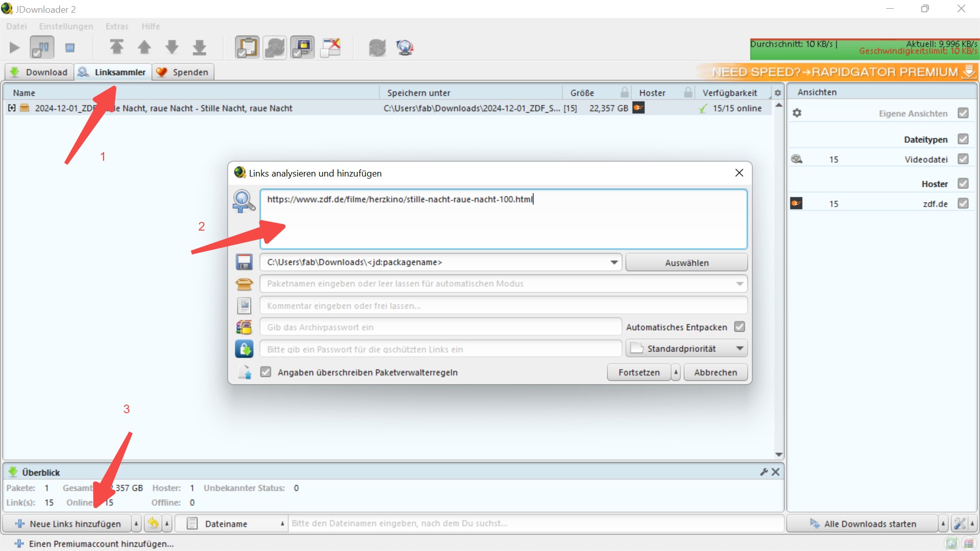The image size is (980, 551).
Task: Move selection to bottom icon
Action: coord(200,47)
